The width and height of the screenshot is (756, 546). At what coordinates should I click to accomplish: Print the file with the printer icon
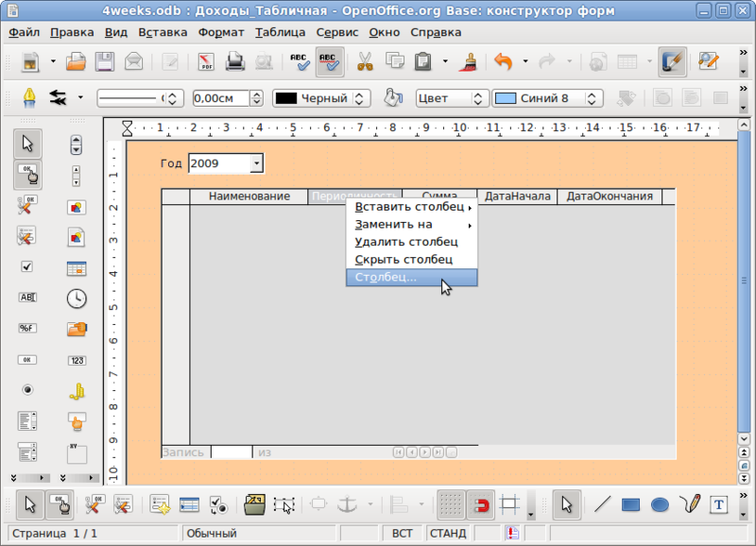coord(234,62)
